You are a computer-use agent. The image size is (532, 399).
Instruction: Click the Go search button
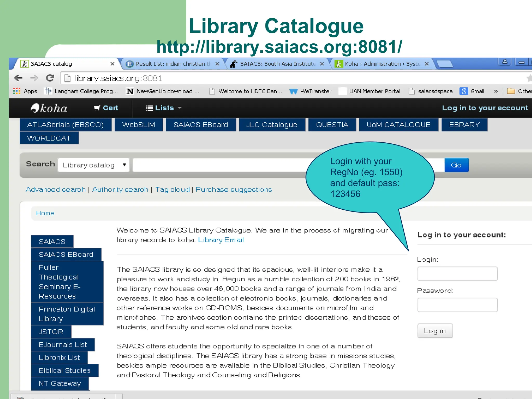coord(456,165)
